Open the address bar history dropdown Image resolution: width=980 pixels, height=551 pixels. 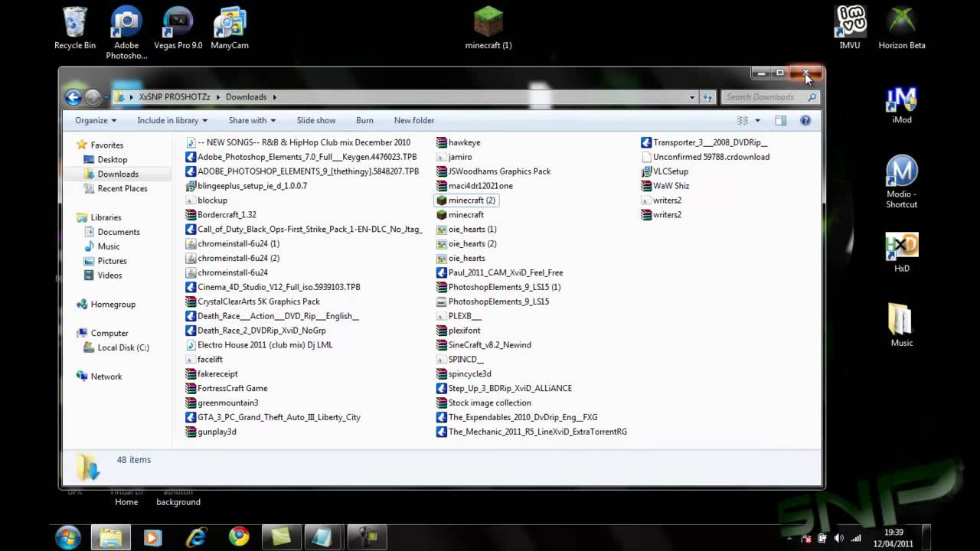click(x=692, y=97)
